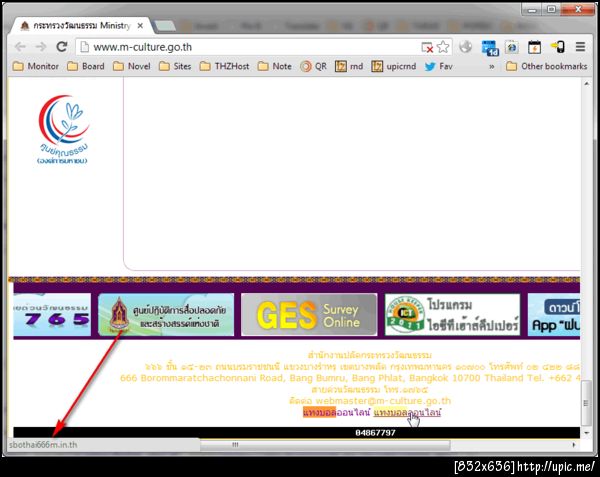Click the highlighted orange แทงบอลออนไลน์ link
Image resolution: width=600 pixels, height=477 pixels.
pos(337,412)
